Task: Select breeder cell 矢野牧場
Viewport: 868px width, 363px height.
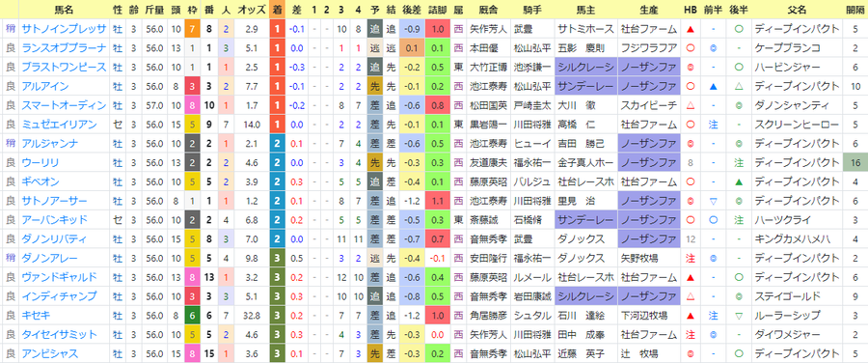Action: coord(639,259)
